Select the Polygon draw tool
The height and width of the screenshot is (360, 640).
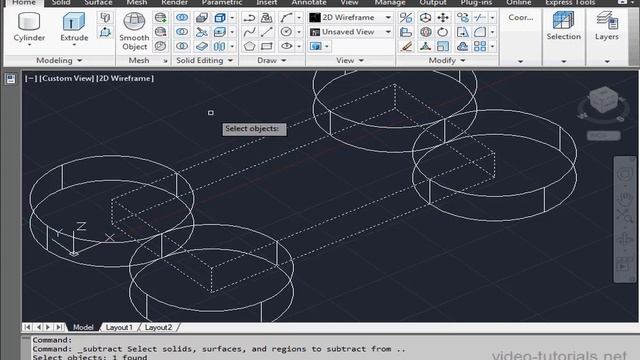(x=249, y=46)
